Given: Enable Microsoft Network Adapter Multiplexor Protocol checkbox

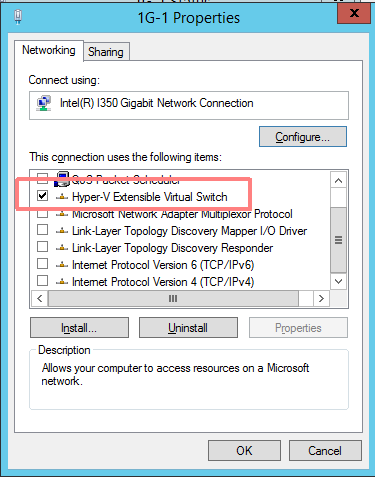Looking at the screenshot, I should 42,213.
